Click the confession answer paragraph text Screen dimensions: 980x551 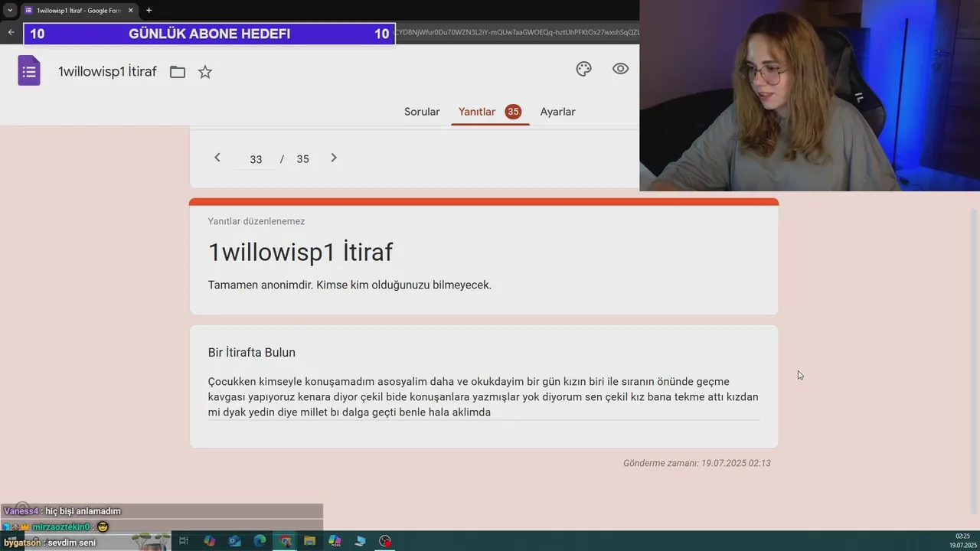point(483,396)
